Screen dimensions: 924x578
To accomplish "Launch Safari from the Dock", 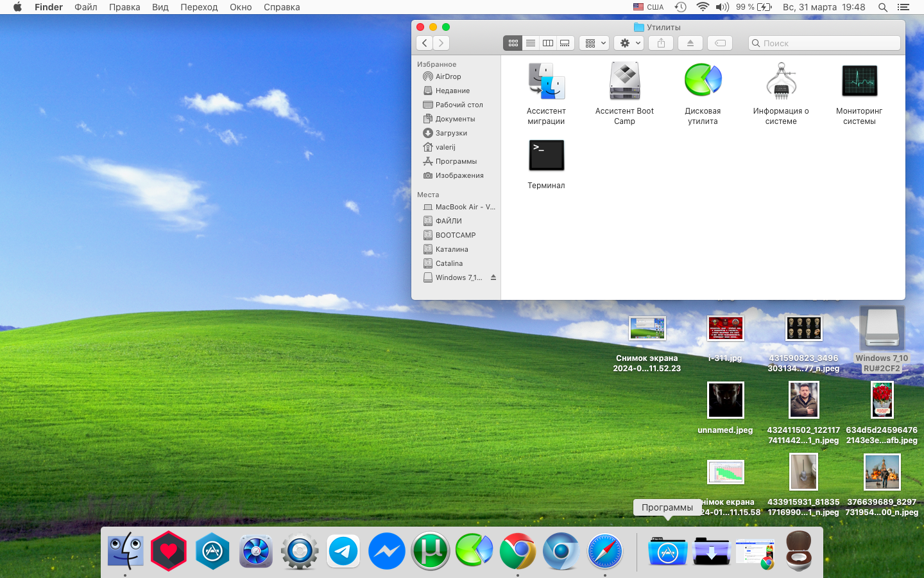I will click(605, 551).
